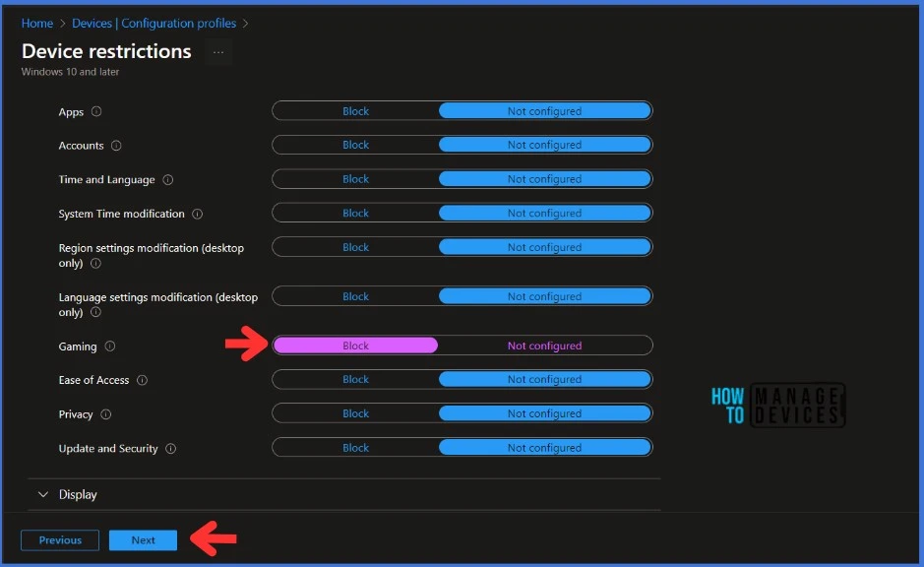Viewport: 924px width, 567px height.
Task: Select Not configured for Accounts
Action: pos(544,145)
